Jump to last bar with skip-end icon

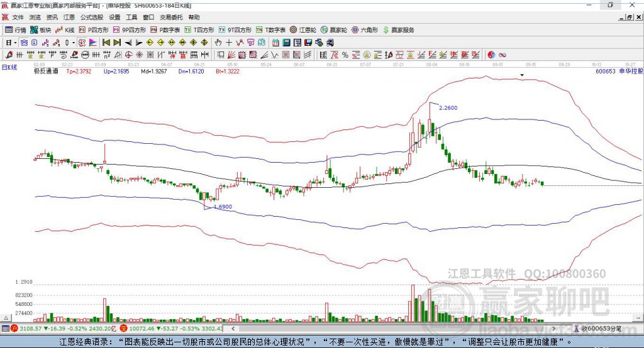tap(117, 43)
